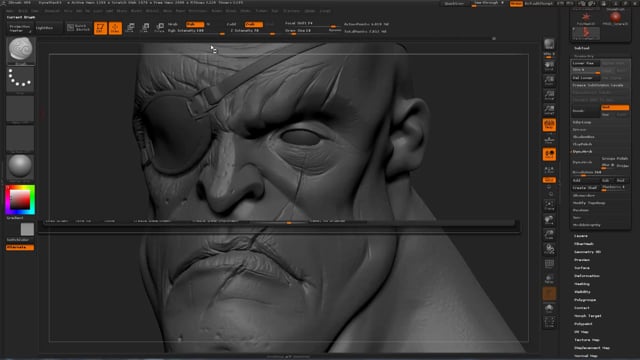Pick a color in the color square
The image size is (640, 360).
[20, 200]
